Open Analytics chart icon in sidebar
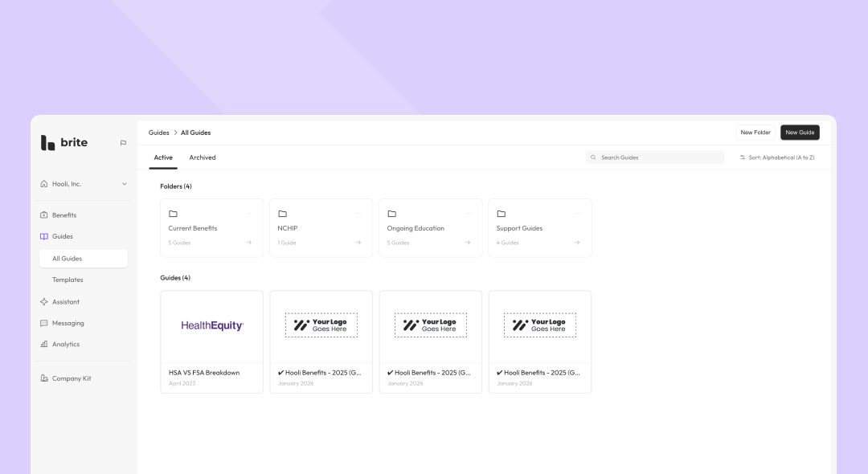The height and width of the screenshot is (474, 868). (x=44, y=344)
